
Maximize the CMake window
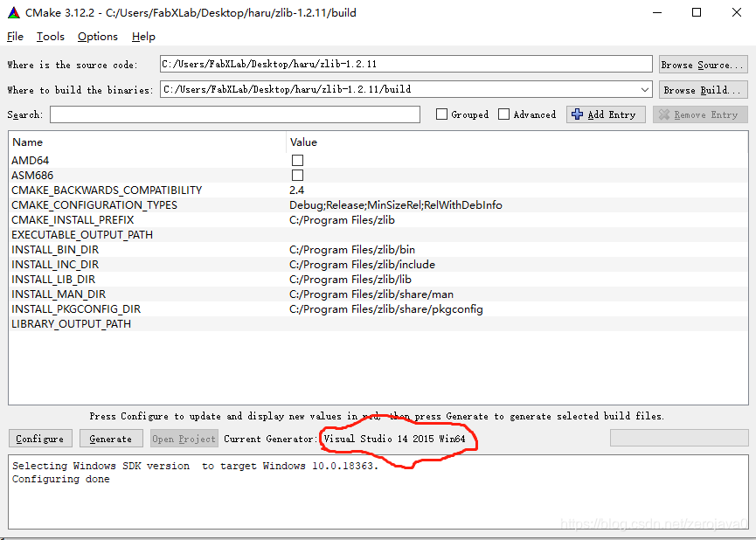point(697,12)
